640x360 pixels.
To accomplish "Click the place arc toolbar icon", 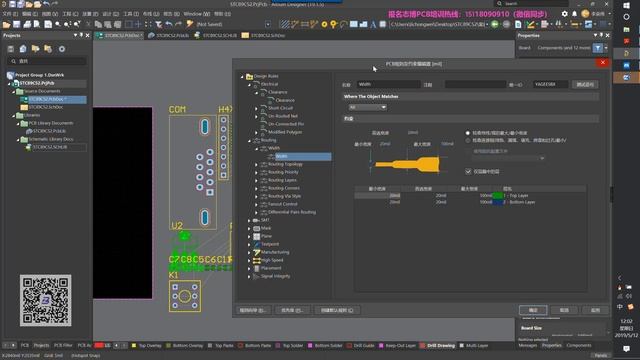I will click(343, 24).
